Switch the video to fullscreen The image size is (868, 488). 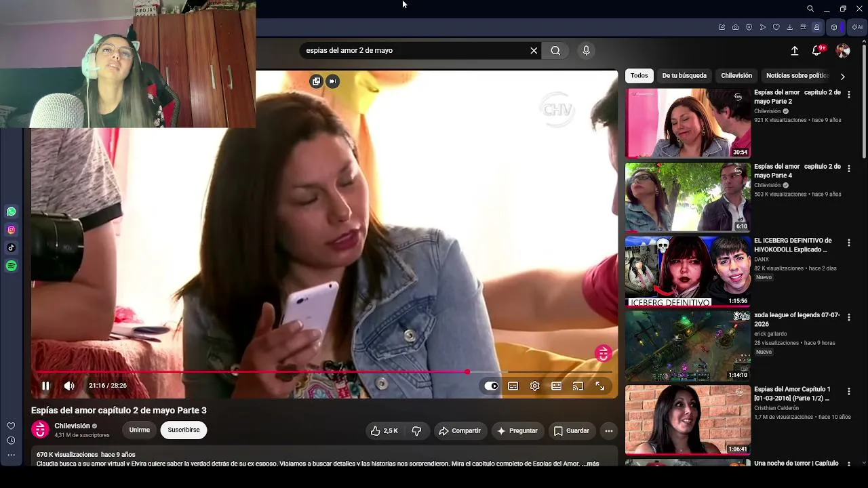[600, 386]
